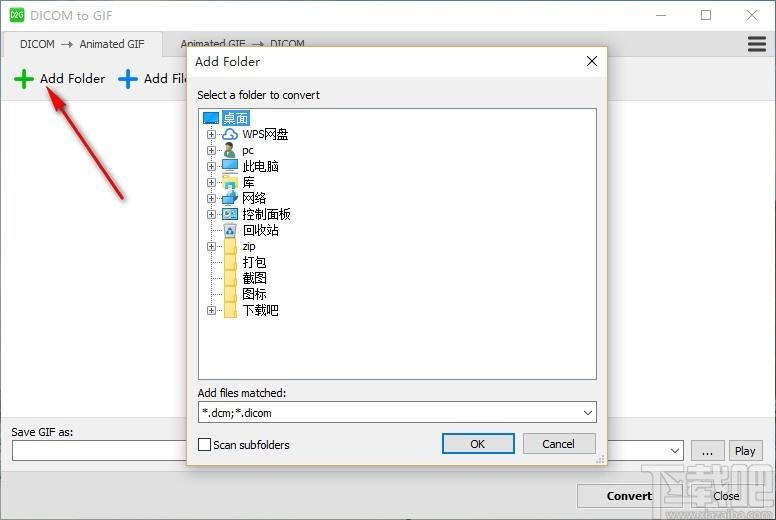Click the 打包 folder icon
This screenshot has height=520, width=776.
230,262
